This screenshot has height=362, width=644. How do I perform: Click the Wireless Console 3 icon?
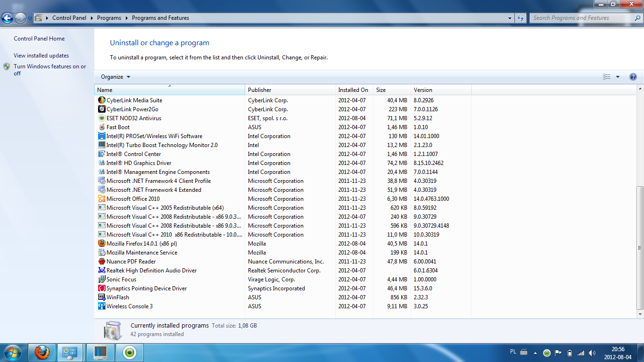(x=101, y=306)
